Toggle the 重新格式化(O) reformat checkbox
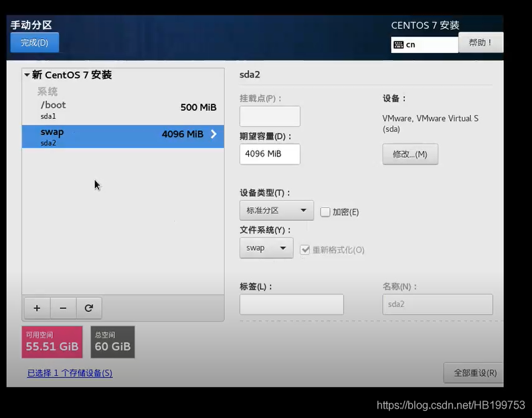The height and width of the screenshot is (418, 532). pyautogui.click(x=304, y=250)
